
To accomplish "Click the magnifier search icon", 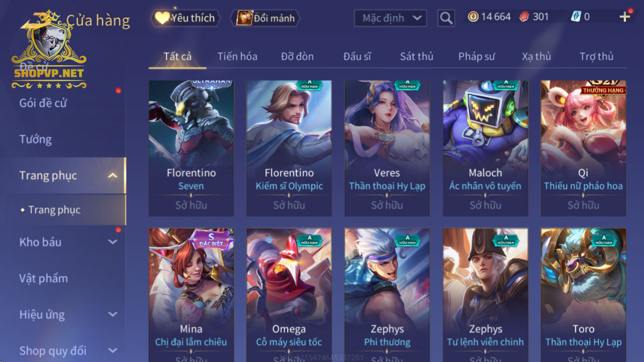I will click(446, 18).
